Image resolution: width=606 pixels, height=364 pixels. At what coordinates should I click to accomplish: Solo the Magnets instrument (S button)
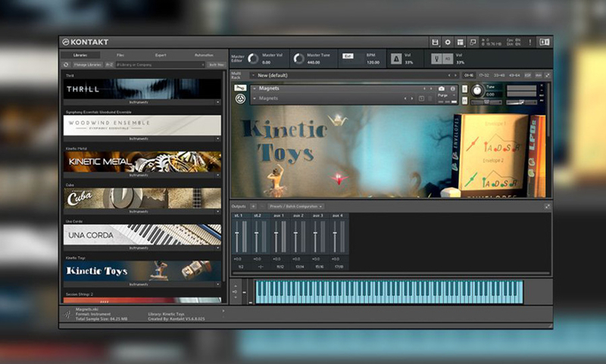[x=464, y=89]
